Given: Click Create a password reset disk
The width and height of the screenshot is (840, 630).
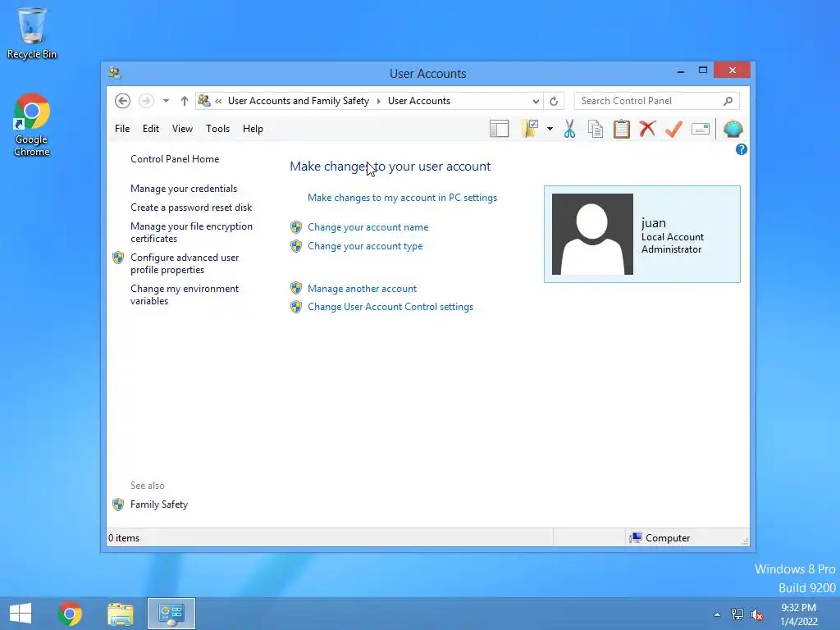Looking at the screenshot, I should pyautogui.click(x=191, y=208).
